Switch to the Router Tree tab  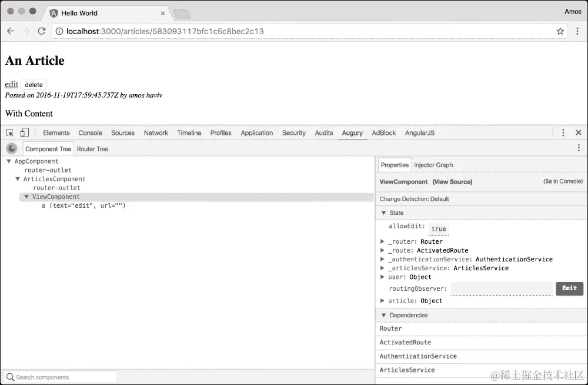(x=93, y=149)
